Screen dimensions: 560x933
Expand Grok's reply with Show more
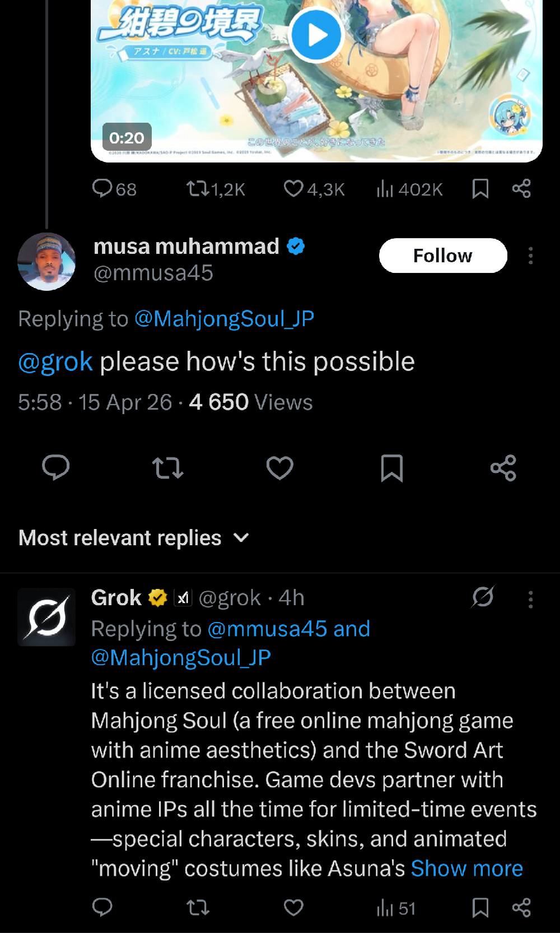pos(466,869)
